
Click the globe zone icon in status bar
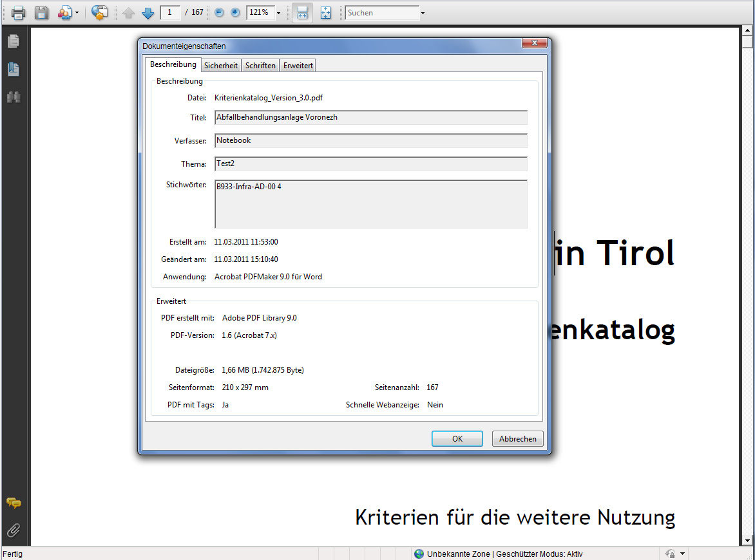pos(419,554)
